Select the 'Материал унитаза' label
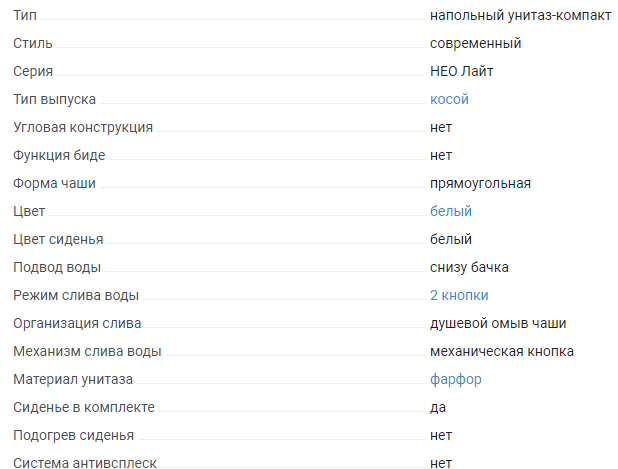 (x=73, y=379)
